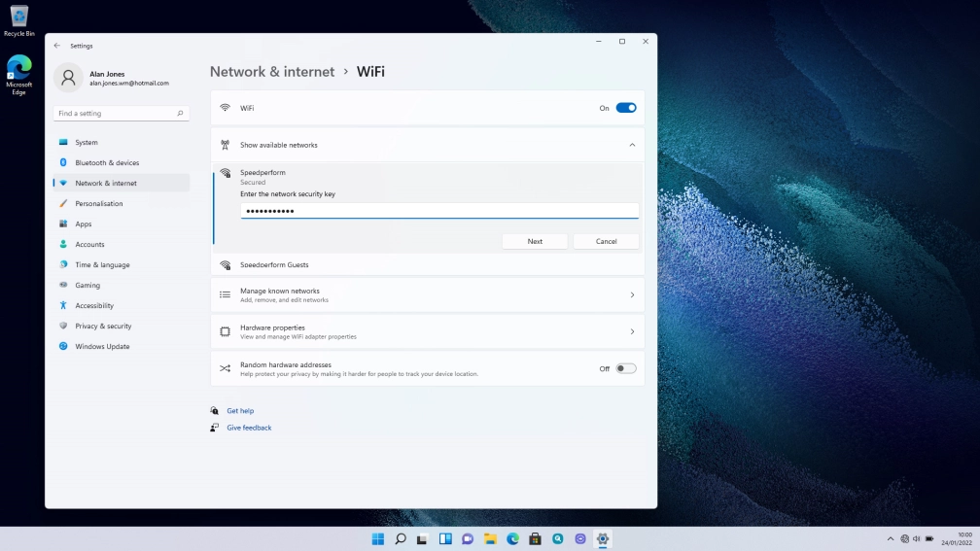Click the search magnifier in Find a setting

[180, 114]
